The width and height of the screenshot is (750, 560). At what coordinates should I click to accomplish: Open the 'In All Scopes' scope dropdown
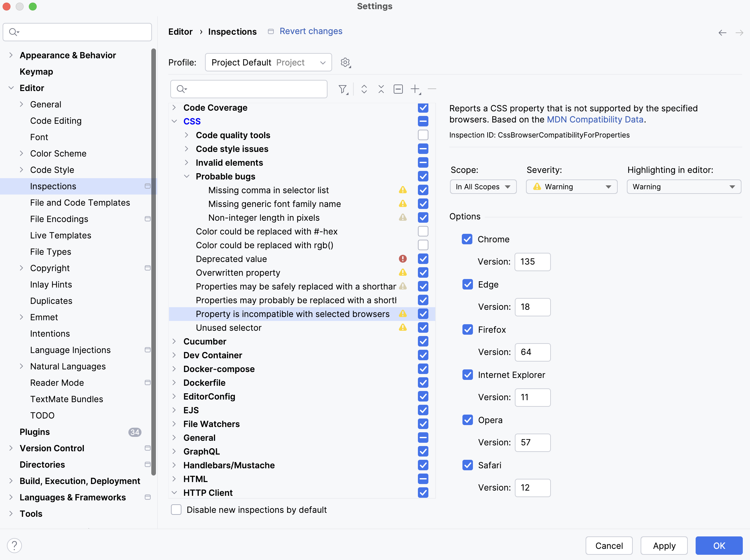click(483, 186)
